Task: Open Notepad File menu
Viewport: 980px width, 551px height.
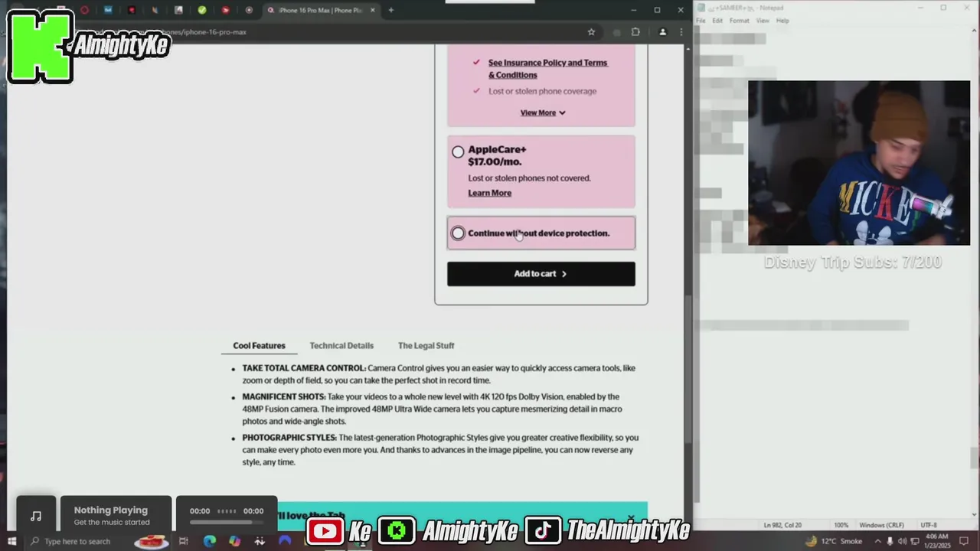Action: 701,21
